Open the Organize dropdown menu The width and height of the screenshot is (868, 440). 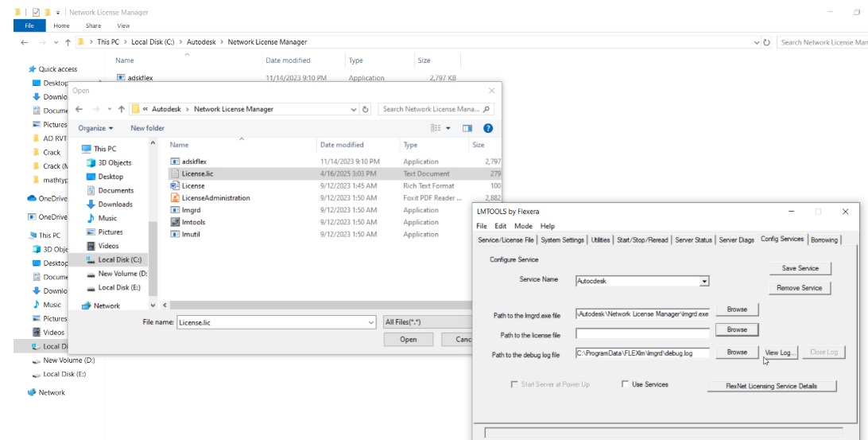coord(95,128)
